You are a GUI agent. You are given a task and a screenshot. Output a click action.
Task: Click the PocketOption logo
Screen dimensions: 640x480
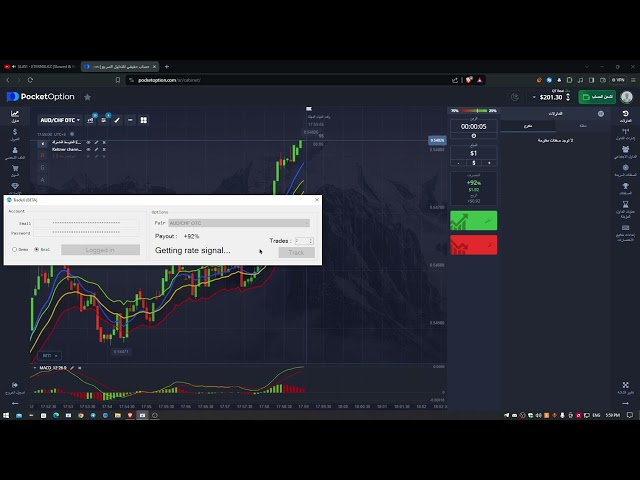[x=41, y=97]
